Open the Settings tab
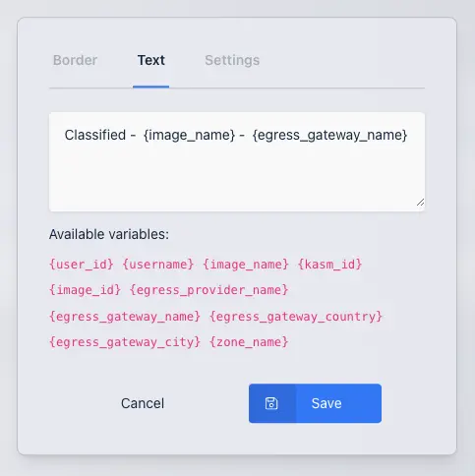 tap(232, 60)
